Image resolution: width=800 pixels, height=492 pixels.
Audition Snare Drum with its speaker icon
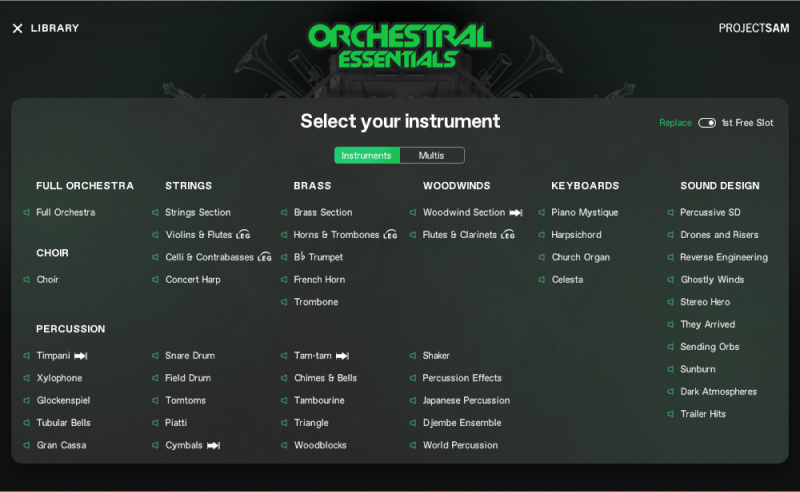tap(155, 356)
